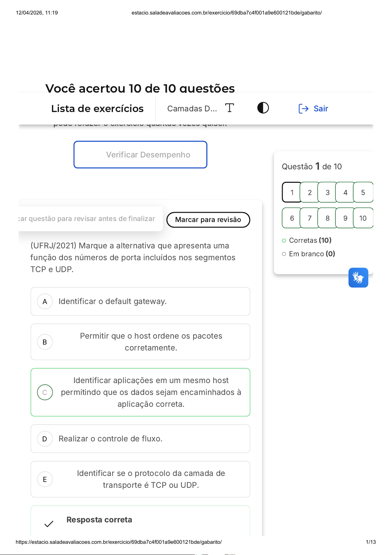
Task: Jump to question 5
Action: click(x=363, y=193)
